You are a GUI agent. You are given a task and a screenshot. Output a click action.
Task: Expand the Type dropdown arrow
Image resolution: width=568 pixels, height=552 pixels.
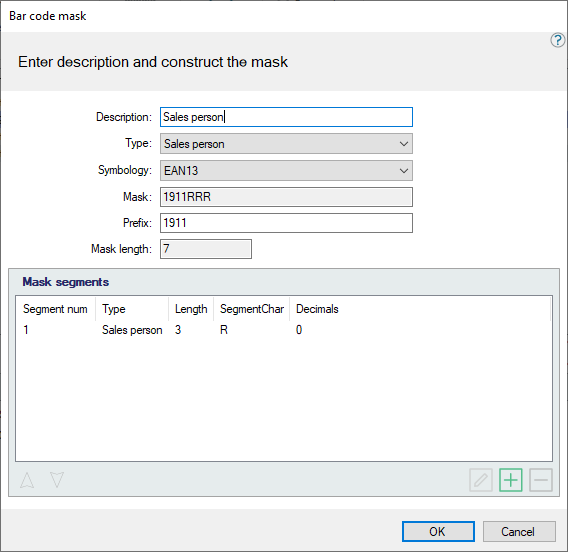click(404, 144)
